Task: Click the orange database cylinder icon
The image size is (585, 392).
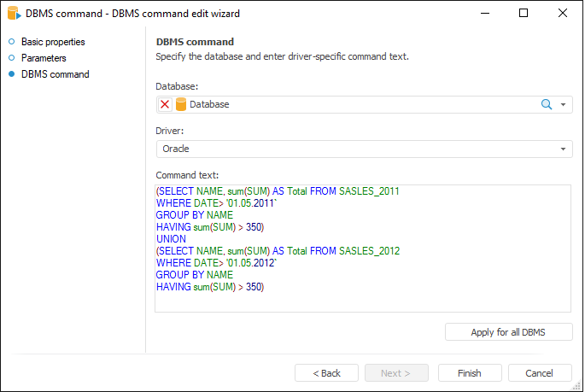Action: (x=181, y=104)
